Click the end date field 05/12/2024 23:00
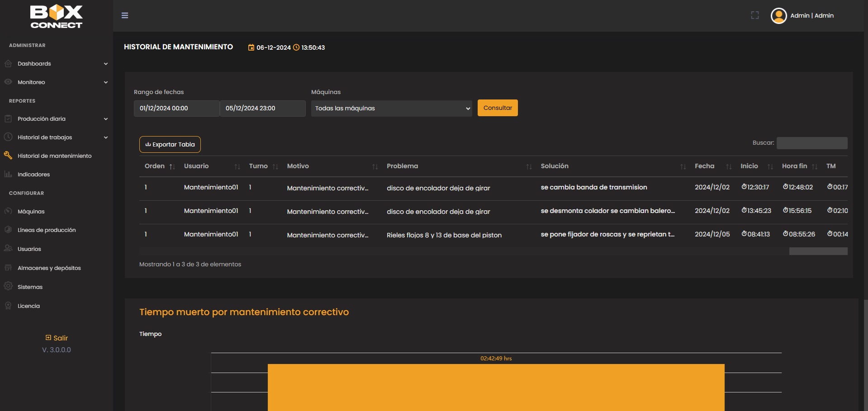This screenshot has width=868, height=411. coord(263,109)
